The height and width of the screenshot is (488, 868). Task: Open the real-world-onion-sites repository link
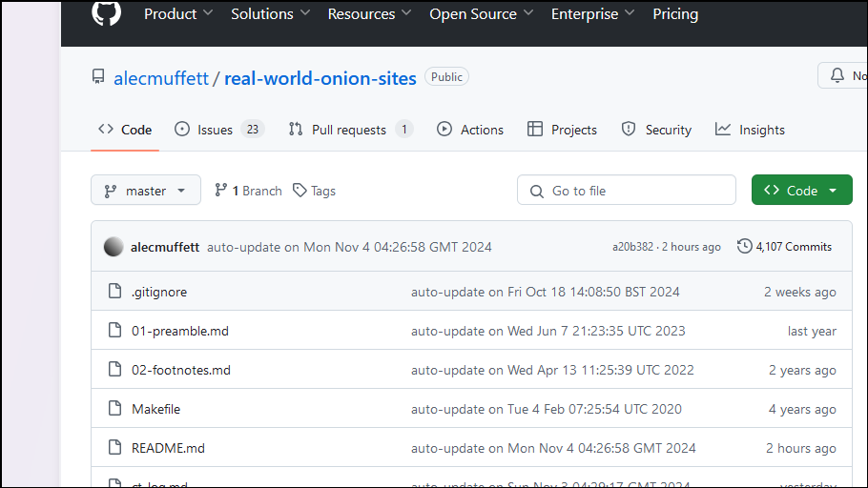320,78
